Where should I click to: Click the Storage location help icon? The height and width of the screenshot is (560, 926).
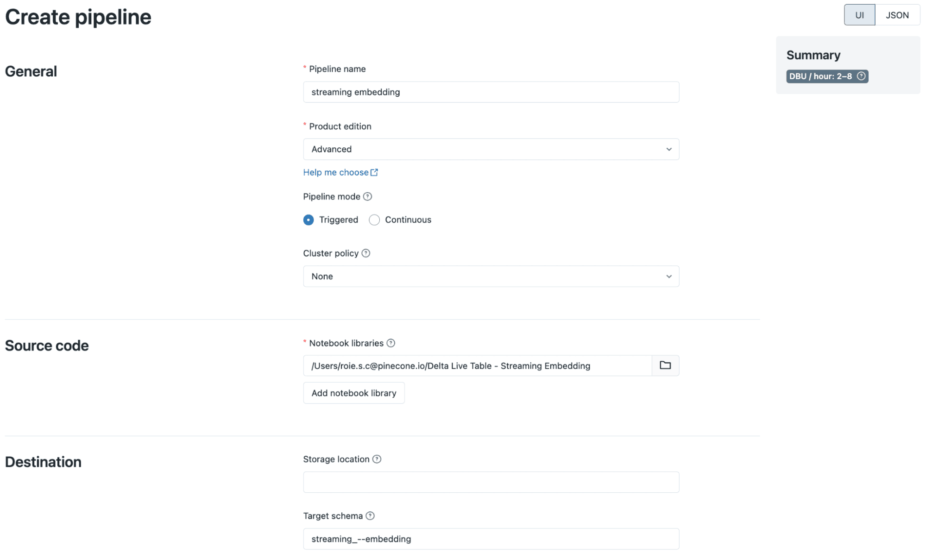click(x=377, y=459)
